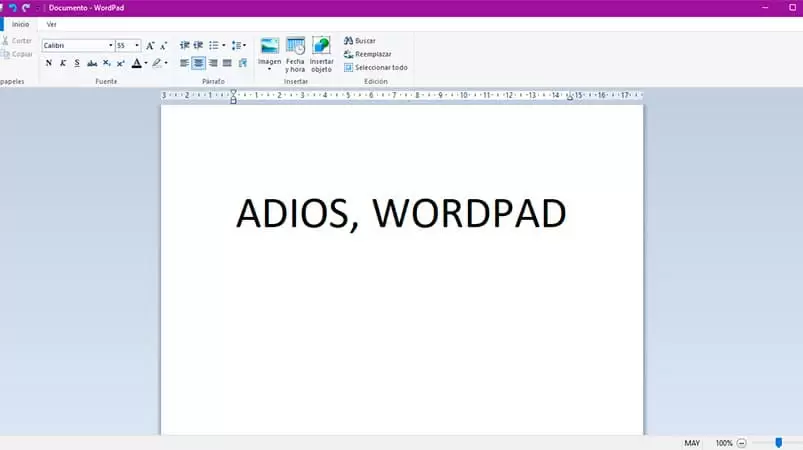Apply strikethrough formatting

tap(92, 63)
